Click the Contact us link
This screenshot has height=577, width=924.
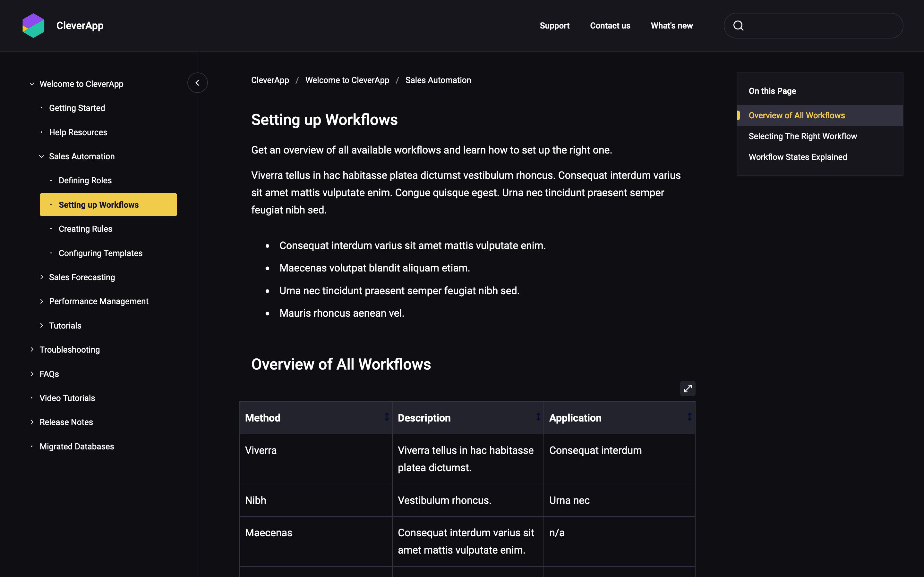pos(610,26)
